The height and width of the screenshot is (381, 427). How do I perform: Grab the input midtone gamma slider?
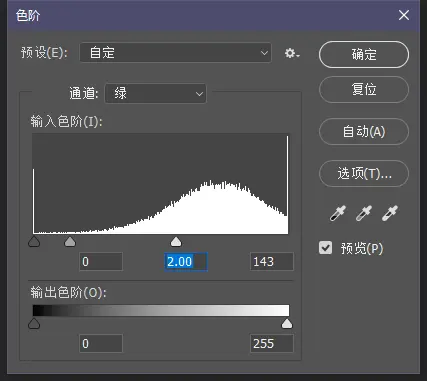70,242
